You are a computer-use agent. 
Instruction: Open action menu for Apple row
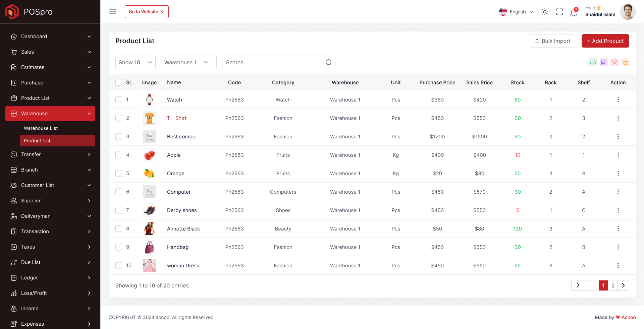(618, 155)
